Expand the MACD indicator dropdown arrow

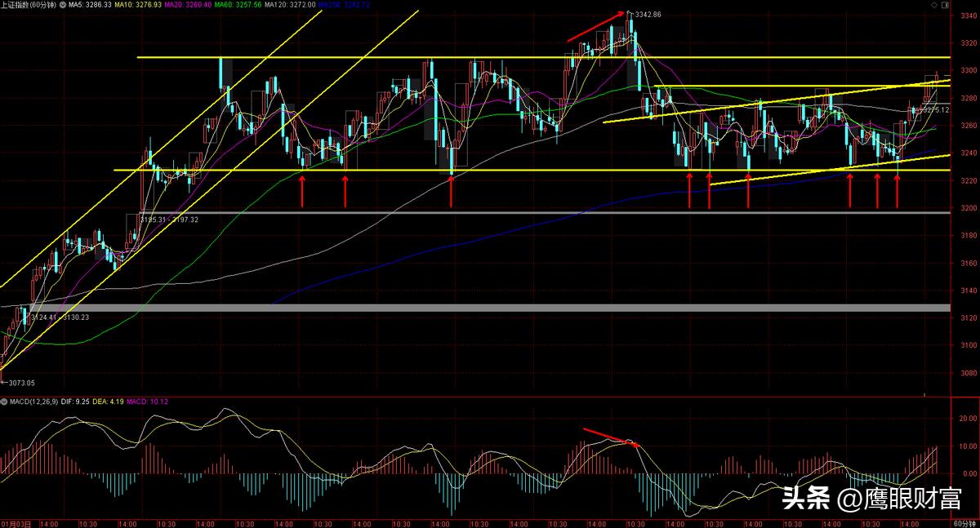[x=5, y=402]
